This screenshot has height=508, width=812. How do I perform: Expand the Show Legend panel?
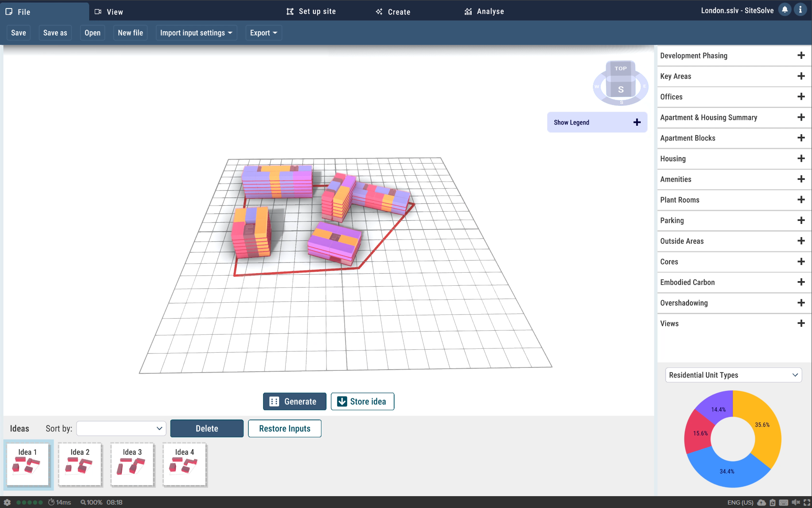coord(637,122)
